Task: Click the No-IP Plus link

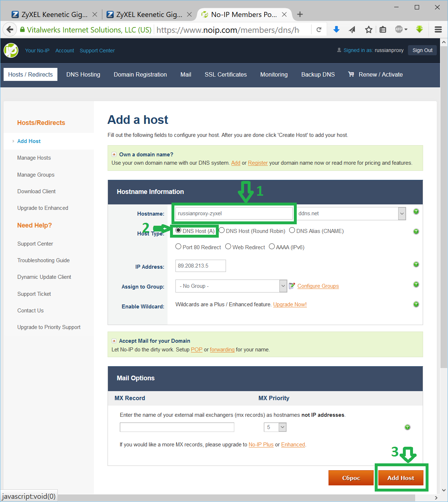Action: pos(261,445)
